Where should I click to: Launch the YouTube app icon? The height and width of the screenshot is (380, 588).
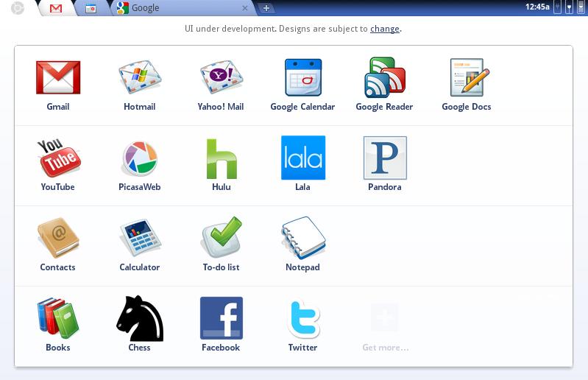click(x=59, y=158)
